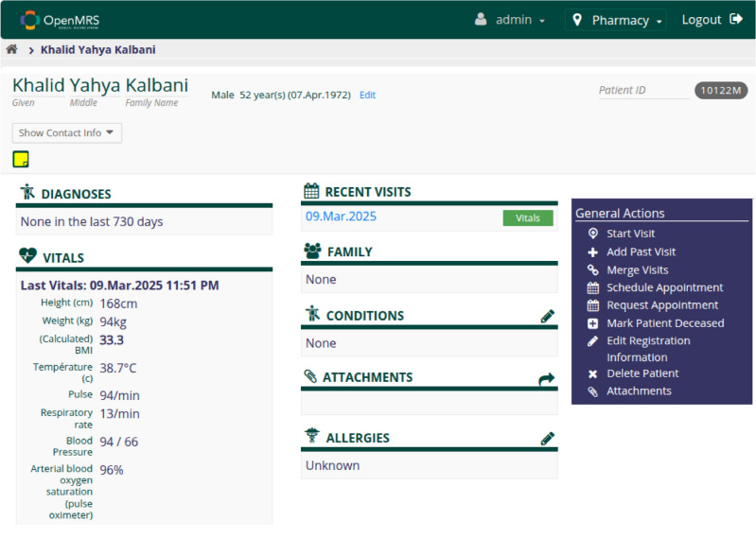The image size is (756, 538).
Task: Click Khalid Yahya Kalbani breadcrumb
Action: [97, 49]
